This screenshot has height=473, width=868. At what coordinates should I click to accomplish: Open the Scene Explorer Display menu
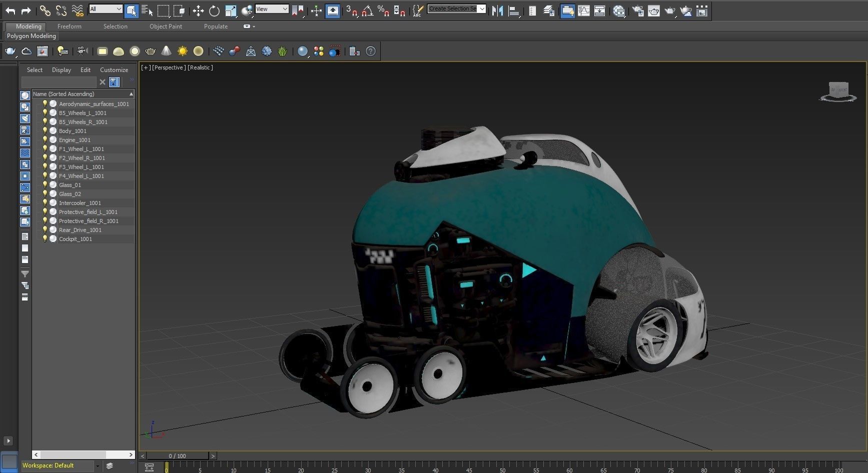click(x=62, y=70)
